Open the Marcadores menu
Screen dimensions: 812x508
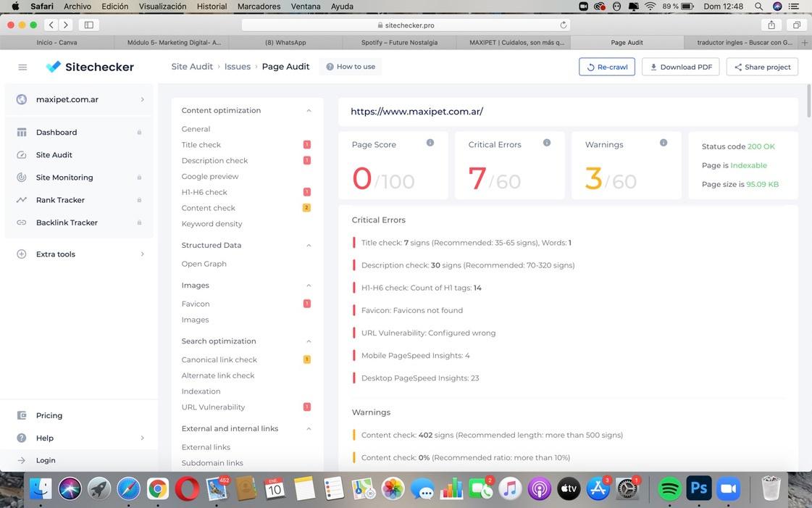point(259,7)
